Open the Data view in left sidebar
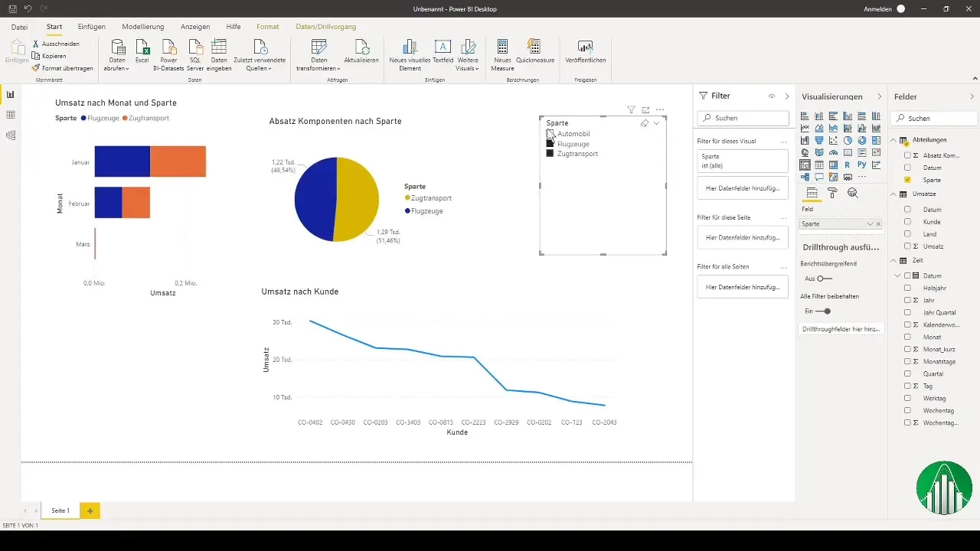Screen dimensions: 980x551 (11, 115)
